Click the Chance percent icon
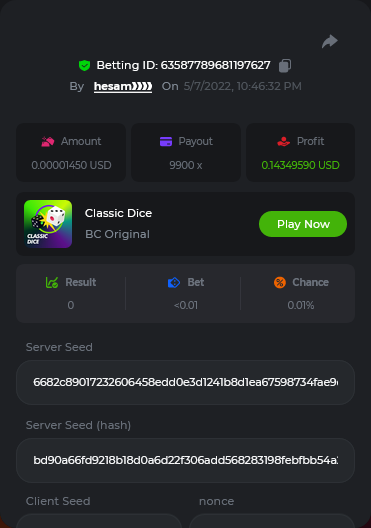This screenshot has width=371, height=528. click(280, 282)
